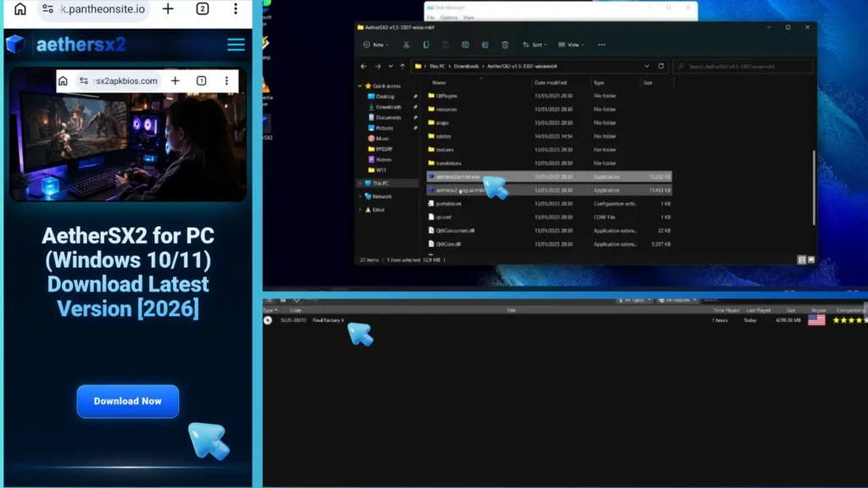Tap the browser home icon at top
The height and width of the screenshot is (488, 868).
(x=20, y=8)
